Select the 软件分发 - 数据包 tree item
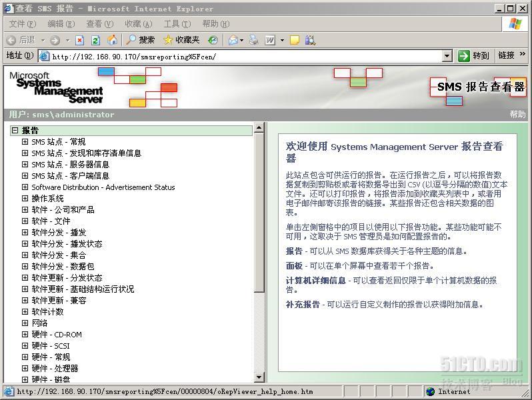The image size is (532, 400). coord(63,266)
